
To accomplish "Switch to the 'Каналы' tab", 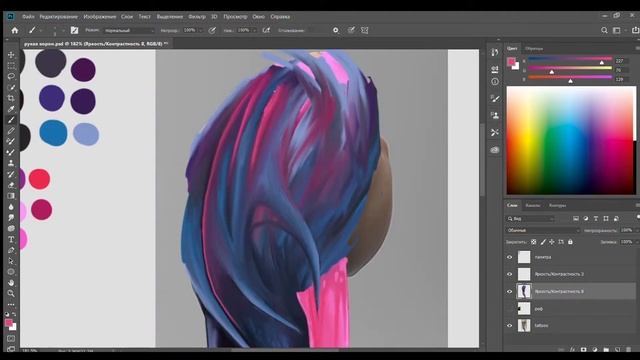I will pyautogui.click(x=533, y=205).
